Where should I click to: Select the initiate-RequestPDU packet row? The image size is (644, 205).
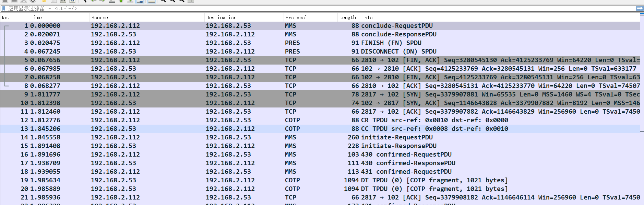(309, 137)
